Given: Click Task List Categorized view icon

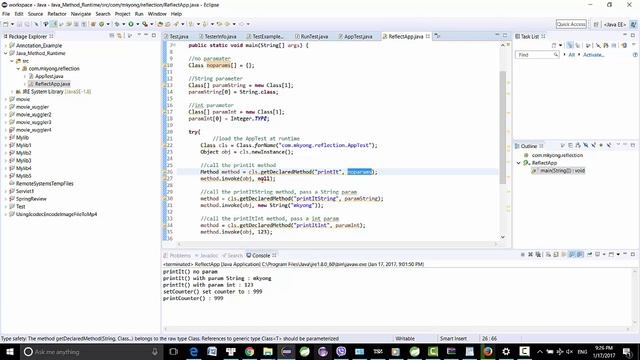Looking at the screenshot, I should [570, 45].
